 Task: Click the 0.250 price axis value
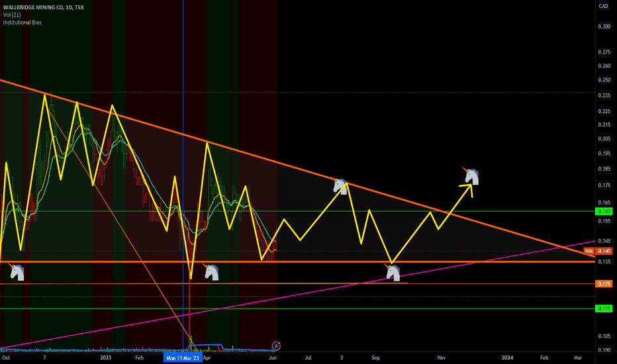(604, 80)
